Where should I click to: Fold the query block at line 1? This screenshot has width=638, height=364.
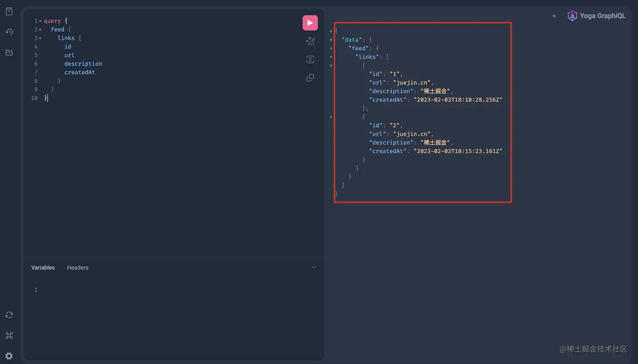pos(40,21)
